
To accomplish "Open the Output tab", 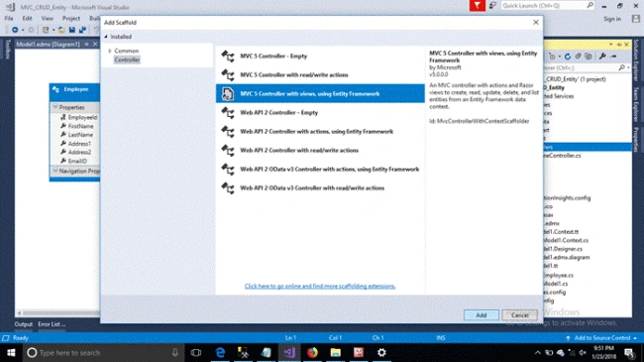I will pos(24,324).
